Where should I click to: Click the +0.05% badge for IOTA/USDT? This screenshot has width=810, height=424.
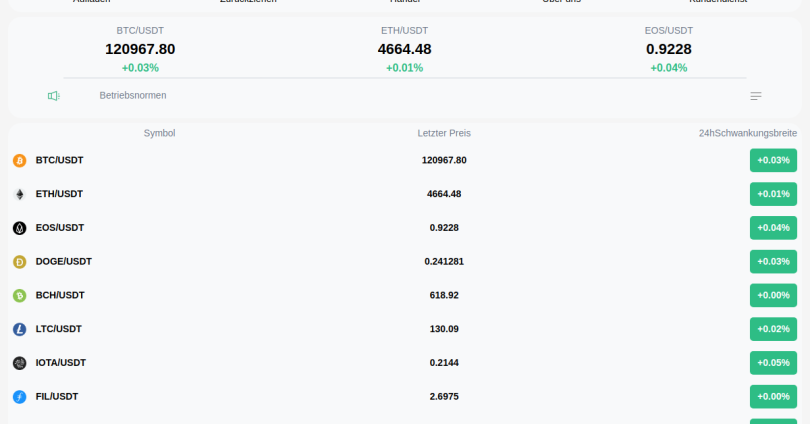tap(773, 363)
